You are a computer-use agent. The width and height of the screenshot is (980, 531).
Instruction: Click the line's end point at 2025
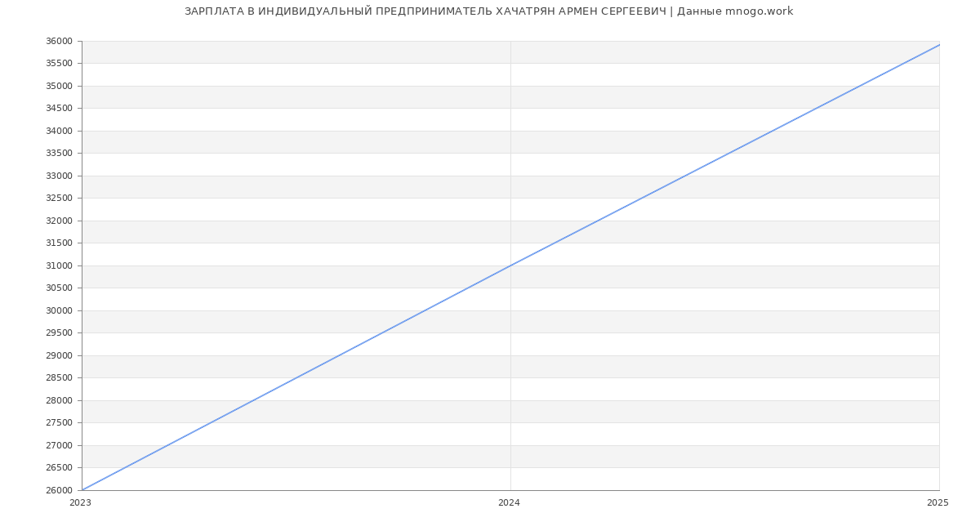pos(939,45)
